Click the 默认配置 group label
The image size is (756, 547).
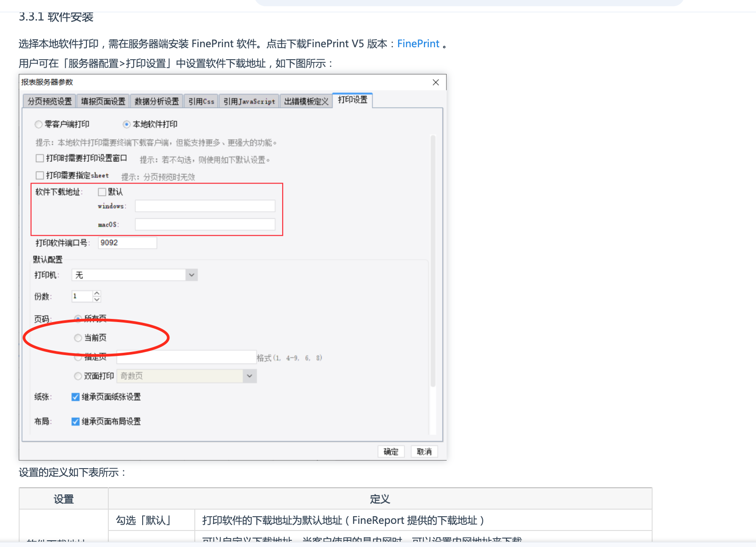pos(48,260)
